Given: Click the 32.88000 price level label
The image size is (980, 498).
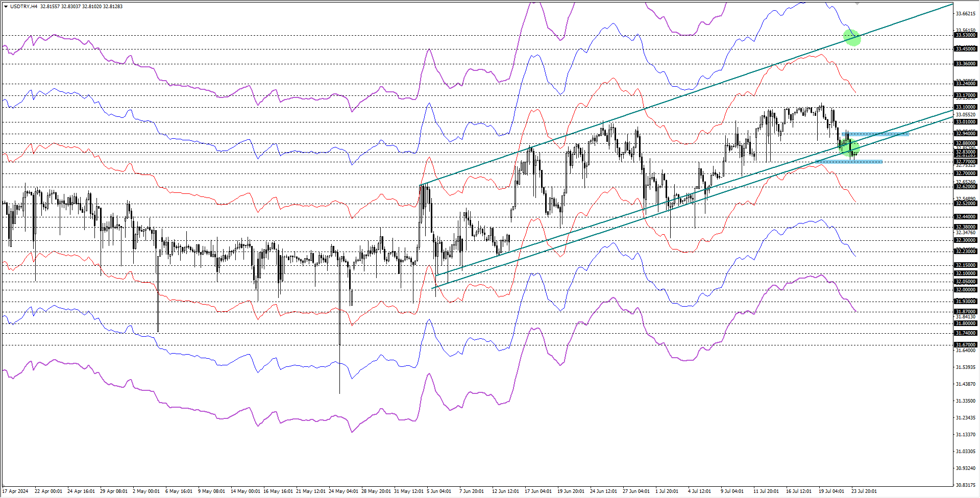Looking at the screenshot, I should pos(966,143).
